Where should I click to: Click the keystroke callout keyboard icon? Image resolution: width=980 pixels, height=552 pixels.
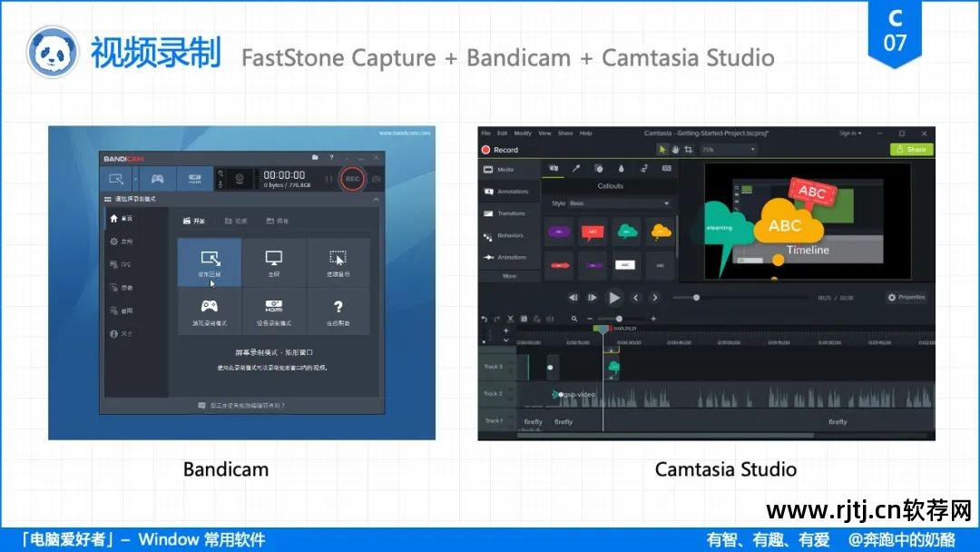[x=666, y=168]
